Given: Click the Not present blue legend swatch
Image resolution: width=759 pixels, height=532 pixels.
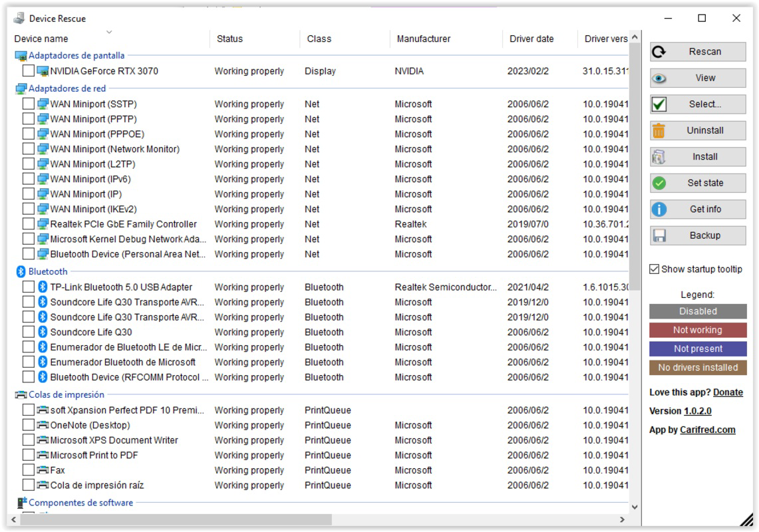Looking at the screenshot, I should (698, 349).
